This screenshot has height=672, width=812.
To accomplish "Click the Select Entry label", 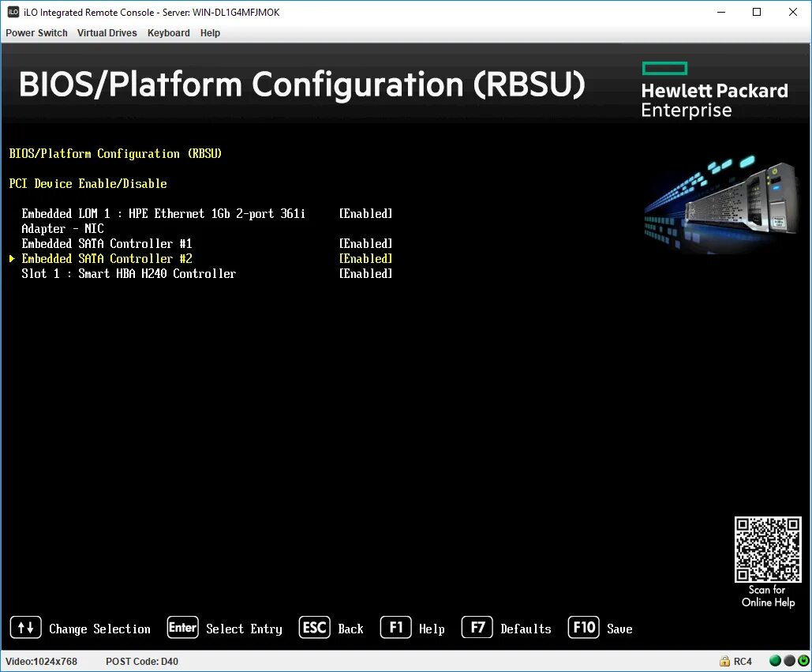I will pos(244,629).
